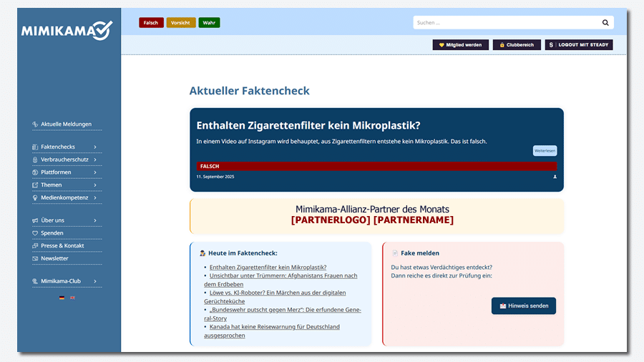Click the Hinweis senden button
Viewport: 644px width, 362px height.
click(524, 305)
